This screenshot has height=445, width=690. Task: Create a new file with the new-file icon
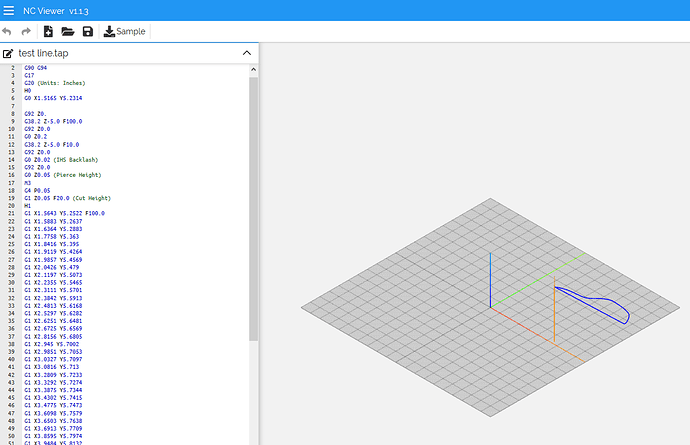coord(48,32)
